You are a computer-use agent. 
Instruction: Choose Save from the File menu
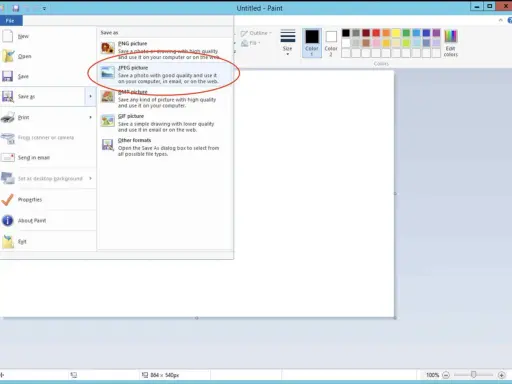click(48, 76)
